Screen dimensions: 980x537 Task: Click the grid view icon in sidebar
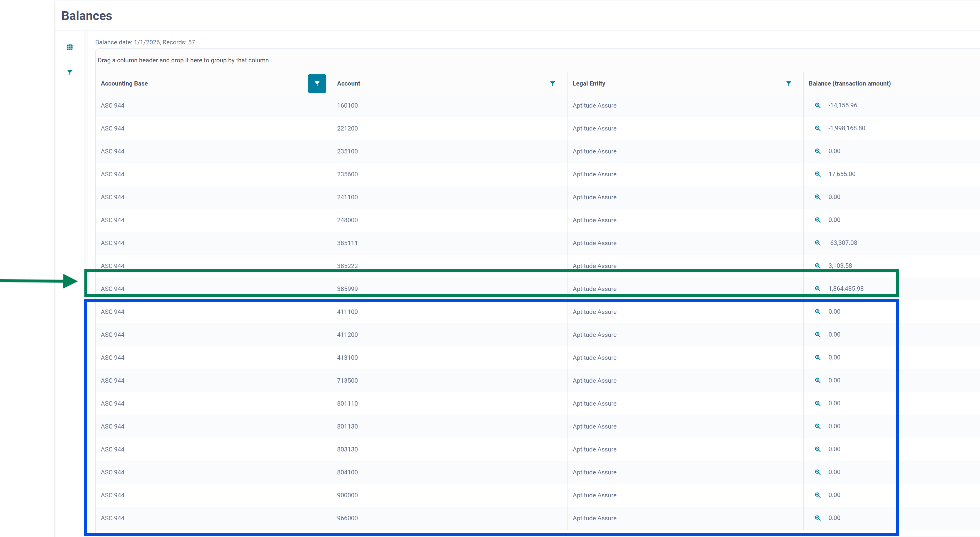[70, 47]
